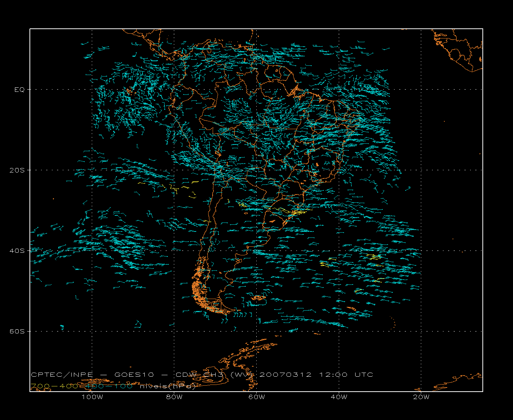The width and height of the screenshot is (513, 420).
Task: Click the 20070312 date stamp
Action: click(x=285, y=375)
